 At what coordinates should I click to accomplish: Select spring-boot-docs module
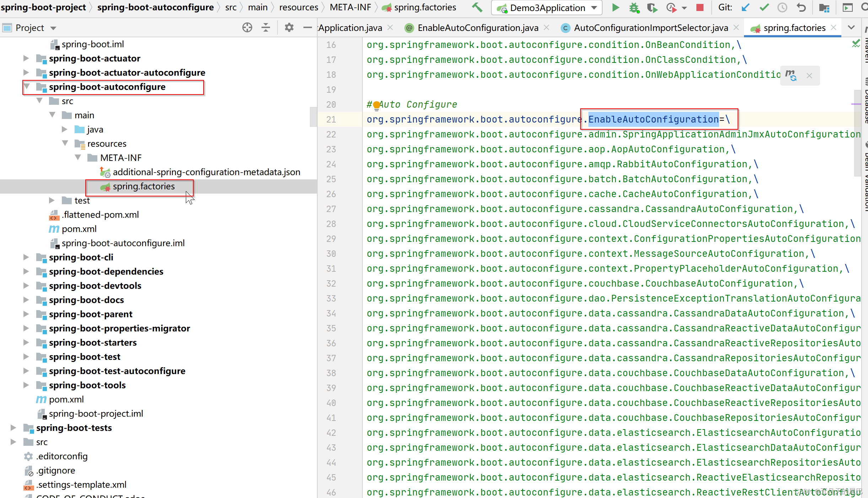pos(86,300)
